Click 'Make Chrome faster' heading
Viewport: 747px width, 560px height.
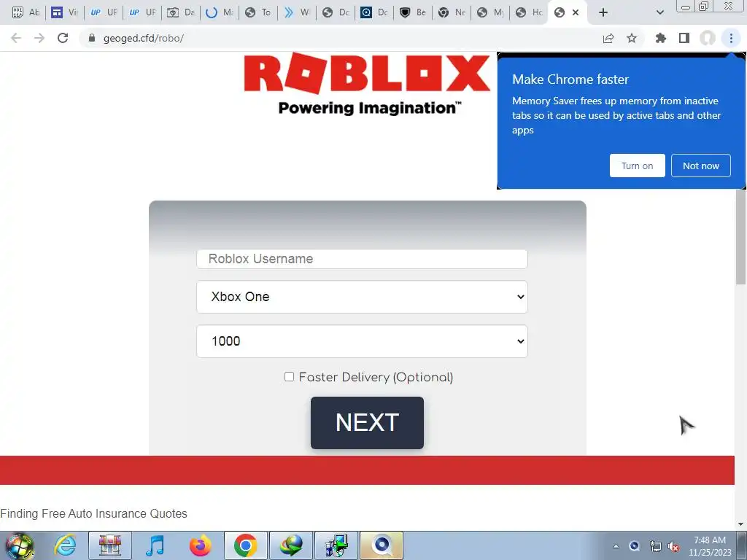click(x=570, y=79)
